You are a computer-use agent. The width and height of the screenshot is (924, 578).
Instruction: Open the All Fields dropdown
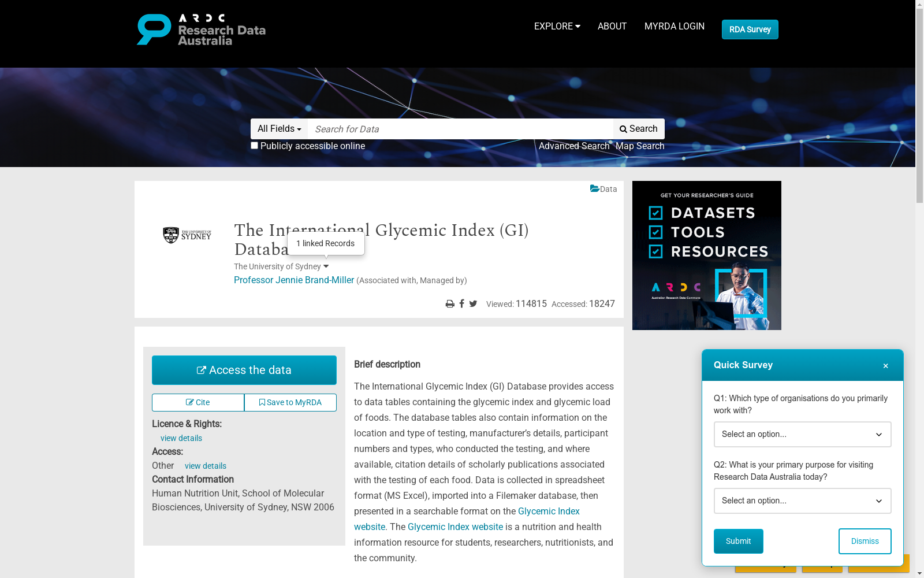click(x=279, y=129)
